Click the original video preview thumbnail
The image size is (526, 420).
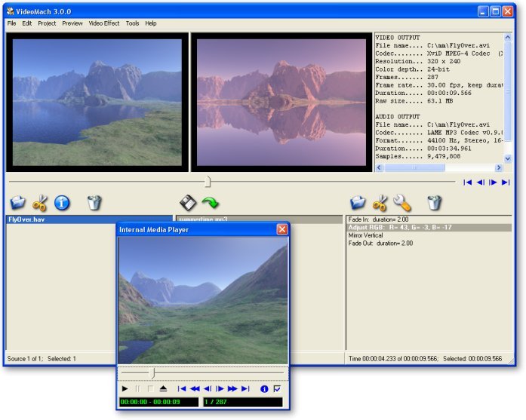tap(97, 103)
